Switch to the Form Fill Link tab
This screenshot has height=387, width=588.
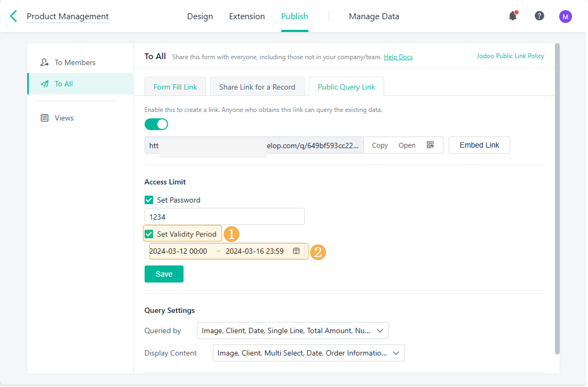click(x=175, y=87)
